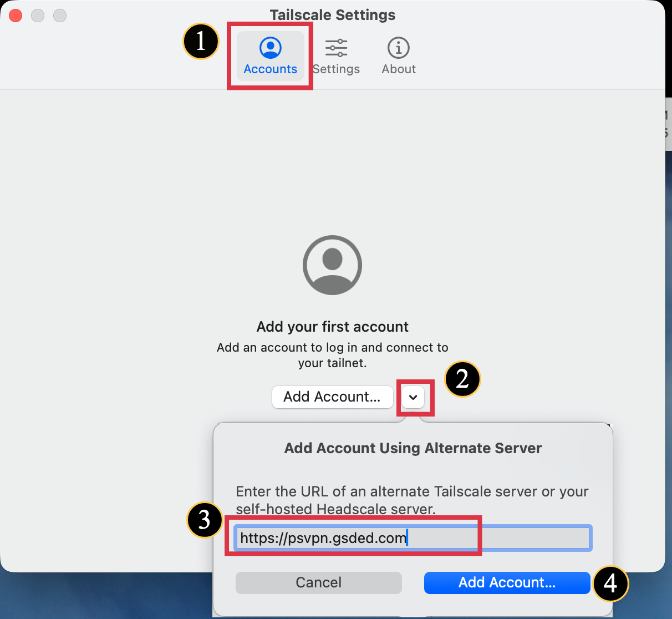Click the yellow minimize window button

37,16
